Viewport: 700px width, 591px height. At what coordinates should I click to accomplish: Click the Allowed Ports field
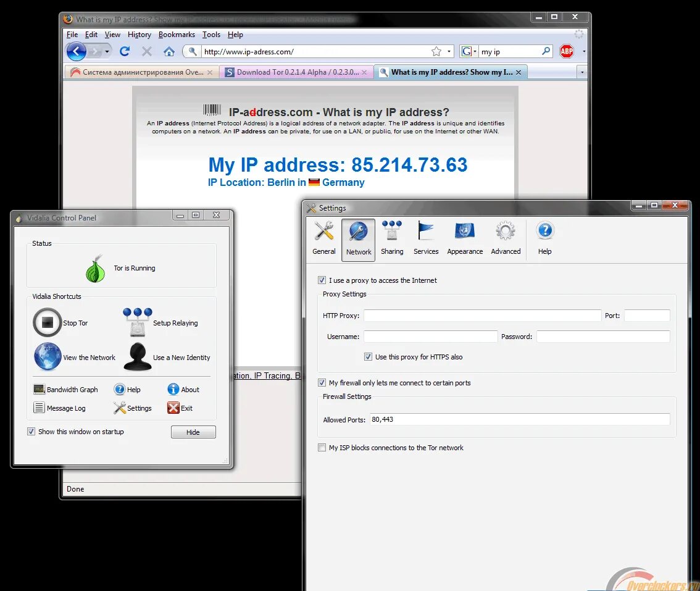coord(520,419)
